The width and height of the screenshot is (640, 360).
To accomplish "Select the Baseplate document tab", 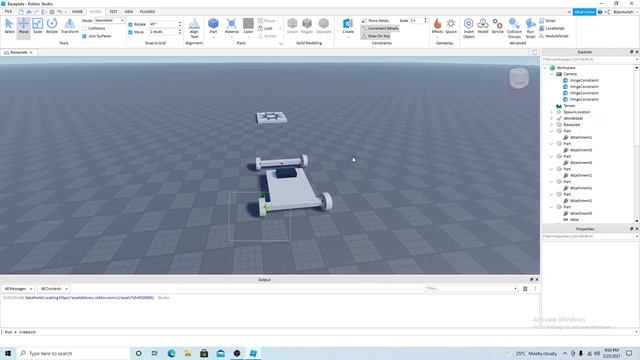I will [18, 53].
